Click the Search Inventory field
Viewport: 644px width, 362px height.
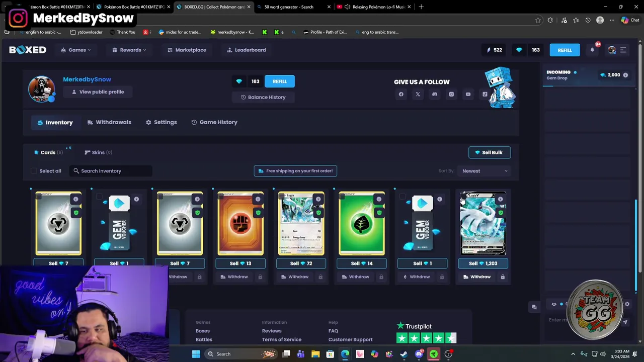pos(111,171)
